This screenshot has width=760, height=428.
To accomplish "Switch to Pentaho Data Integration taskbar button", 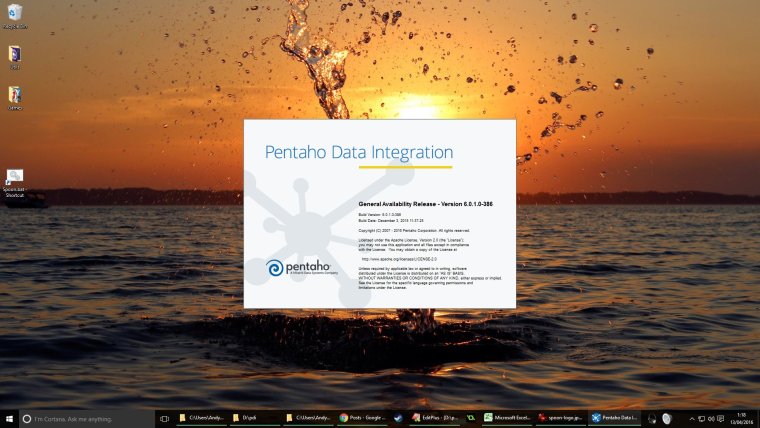I will click(x=614, y=418).
